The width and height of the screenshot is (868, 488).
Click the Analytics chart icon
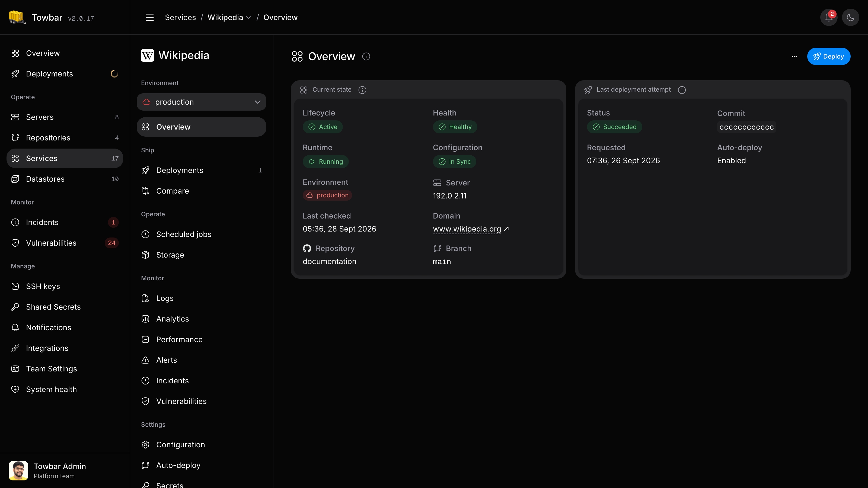(145, 319)
